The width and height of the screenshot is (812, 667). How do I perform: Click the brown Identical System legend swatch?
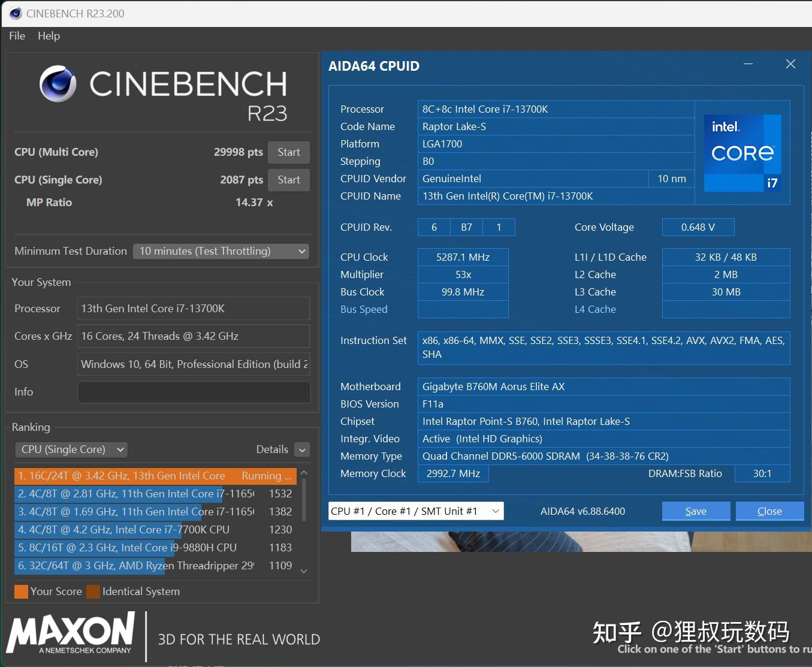point(93,591)
